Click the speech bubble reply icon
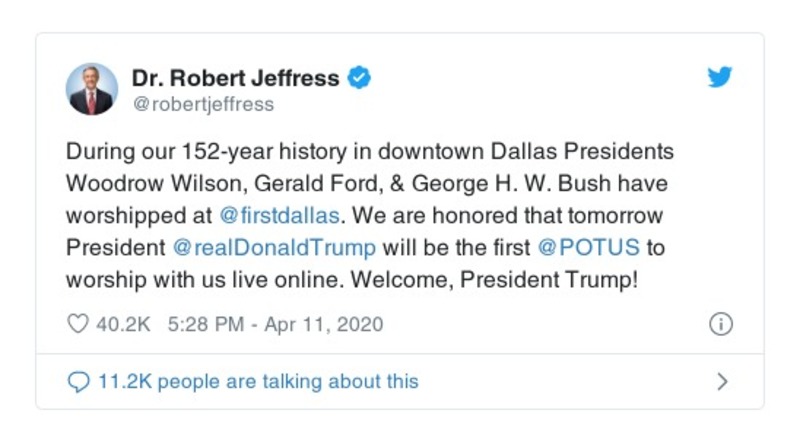Screen dimensions: 800x445 (x=77, y=381)
